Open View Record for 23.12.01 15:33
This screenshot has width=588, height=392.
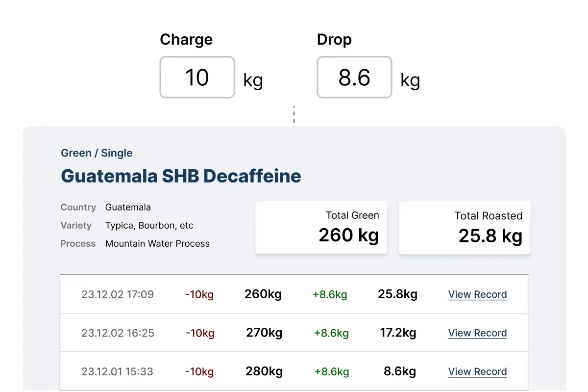tap(477, 371)
